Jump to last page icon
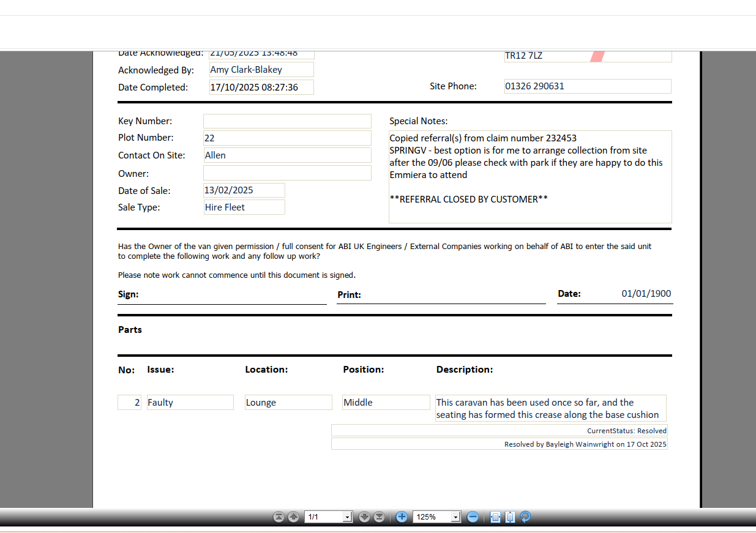756x533 pixels. [x=379, y=517]
